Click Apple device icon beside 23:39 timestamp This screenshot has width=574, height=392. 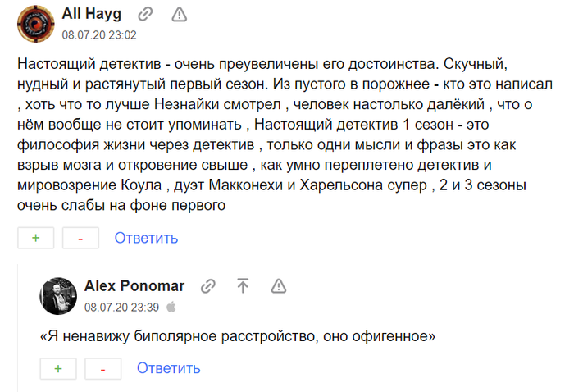[x=171, y=307]
